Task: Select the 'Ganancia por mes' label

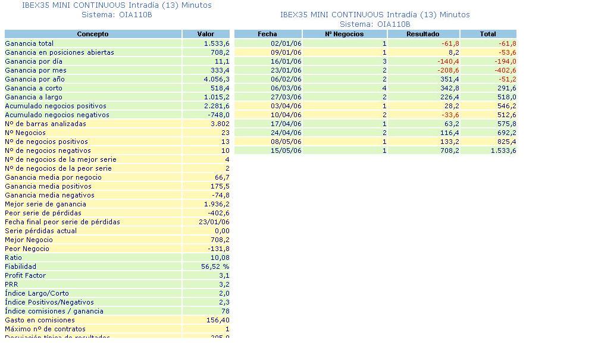Action: click(36, 70)
